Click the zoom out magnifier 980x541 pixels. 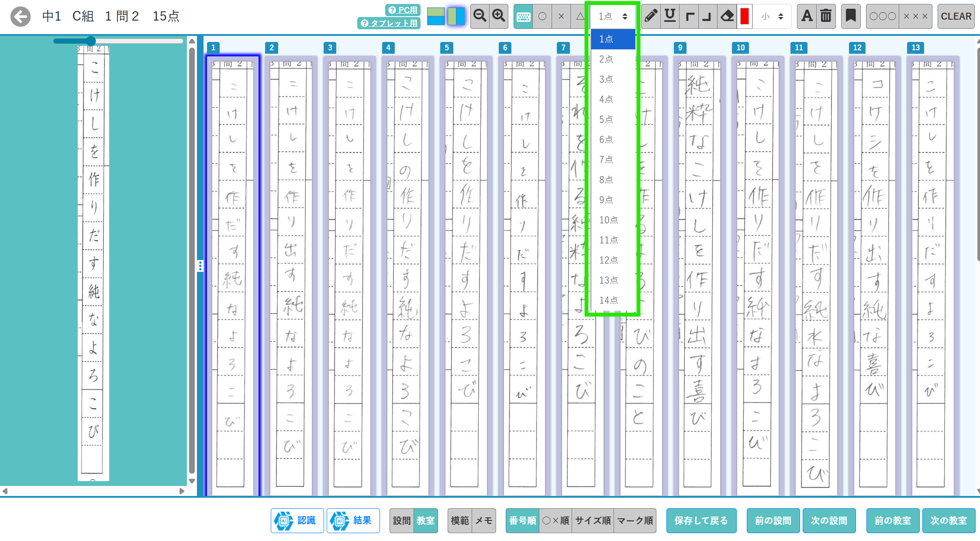[x=480, y=17]
